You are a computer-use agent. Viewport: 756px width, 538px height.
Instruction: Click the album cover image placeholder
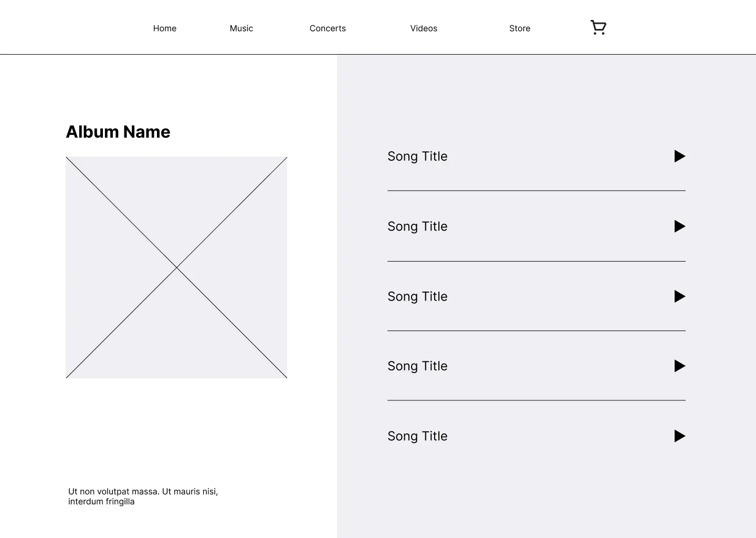coord(176,267)
